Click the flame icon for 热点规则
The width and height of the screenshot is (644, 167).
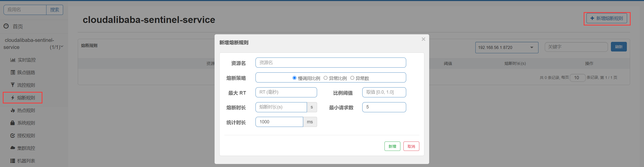(x=13, y=110)
